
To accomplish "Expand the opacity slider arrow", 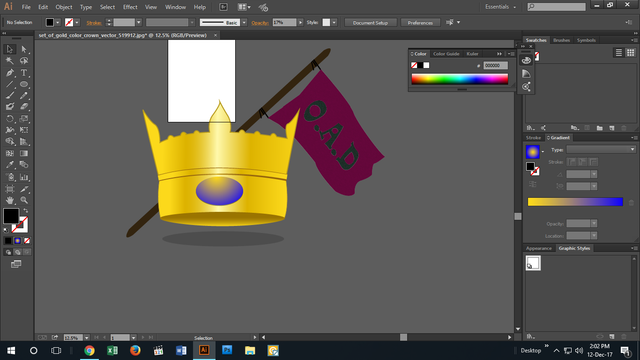I will point(300,22).
